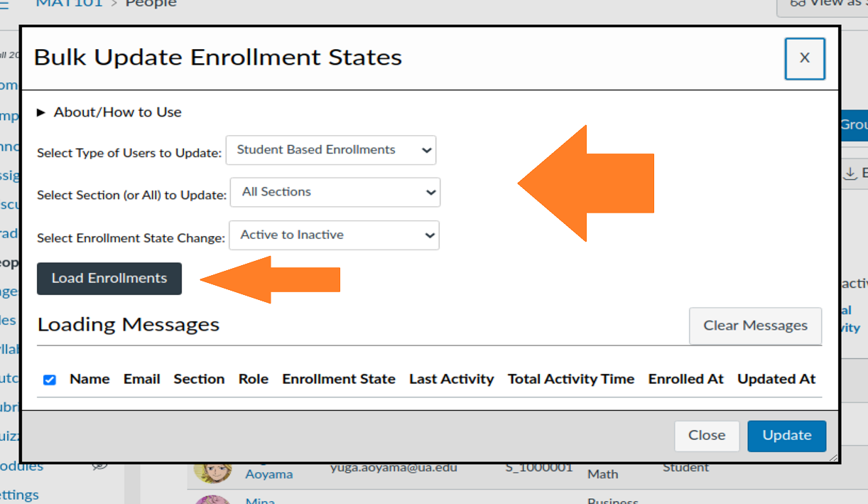Select Settings in the course navigation sidebar
868x504 pixels.
click(19, 494)
